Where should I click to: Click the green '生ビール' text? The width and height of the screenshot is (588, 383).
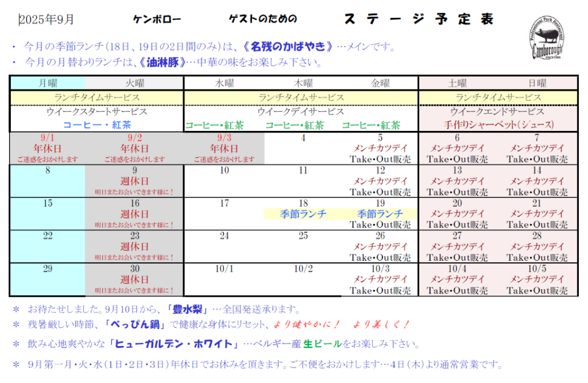pyautogui.click(x=323, y=344)
